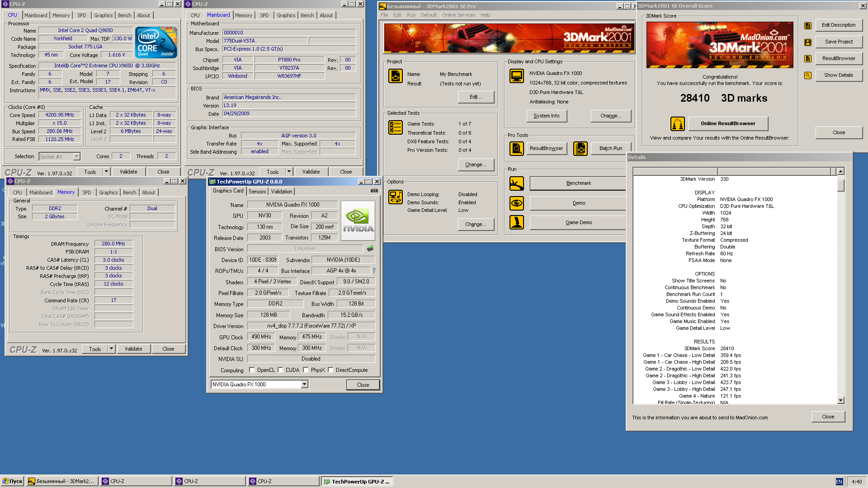The width and height of the screenshot is (868, 488).
Task: Open Bench tab in CPU-Z CPU window
Action: 125,15
